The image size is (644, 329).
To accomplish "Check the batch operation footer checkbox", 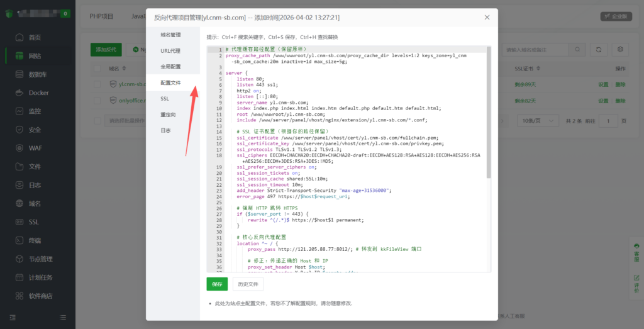I will coord(97,121).
